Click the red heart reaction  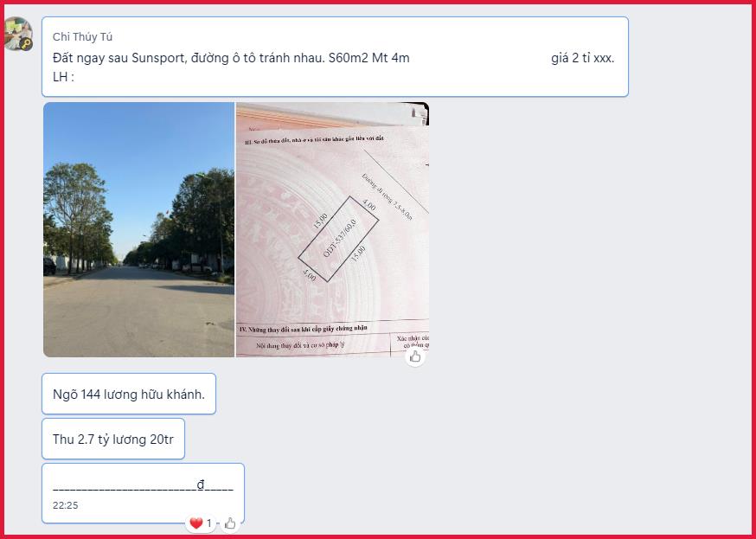pyautogui.click(x=195, y=523)
